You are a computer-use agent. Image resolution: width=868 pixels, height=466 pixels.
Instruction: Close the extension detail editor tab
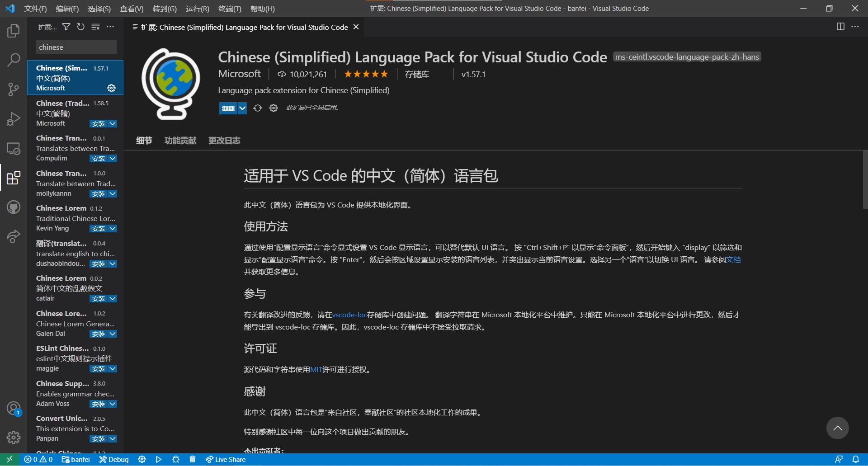click(x=356, y=27)
